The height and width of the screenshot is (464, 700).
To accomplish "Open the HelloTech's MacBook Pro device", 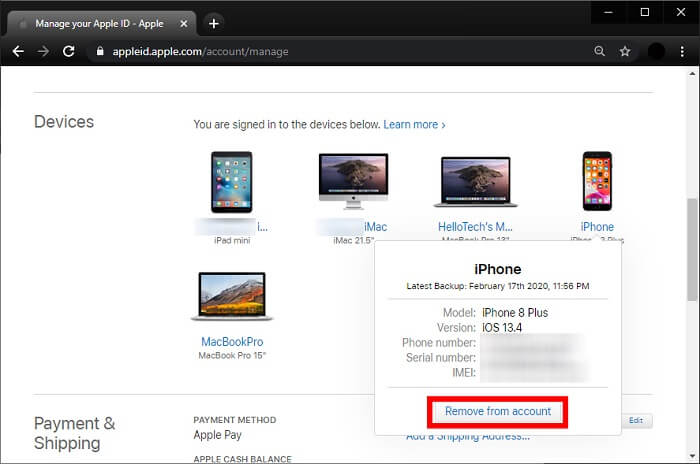I will (x=474, y=185).
